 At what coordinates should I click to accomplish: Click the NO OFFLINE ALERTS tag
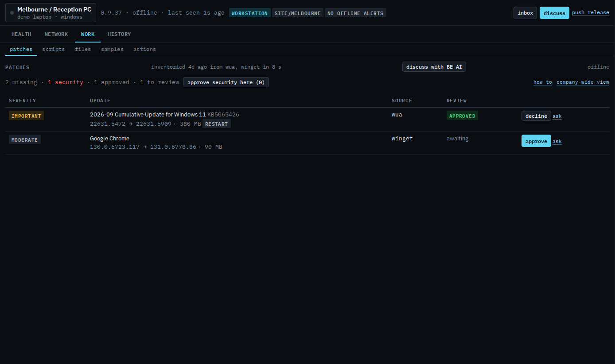click(355, 13)
